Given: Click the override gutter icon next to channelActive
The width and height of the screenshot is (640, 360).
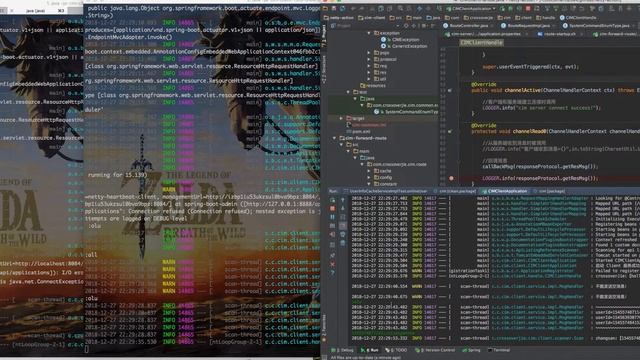Looking at the screenshot, I should pos(449,90).
